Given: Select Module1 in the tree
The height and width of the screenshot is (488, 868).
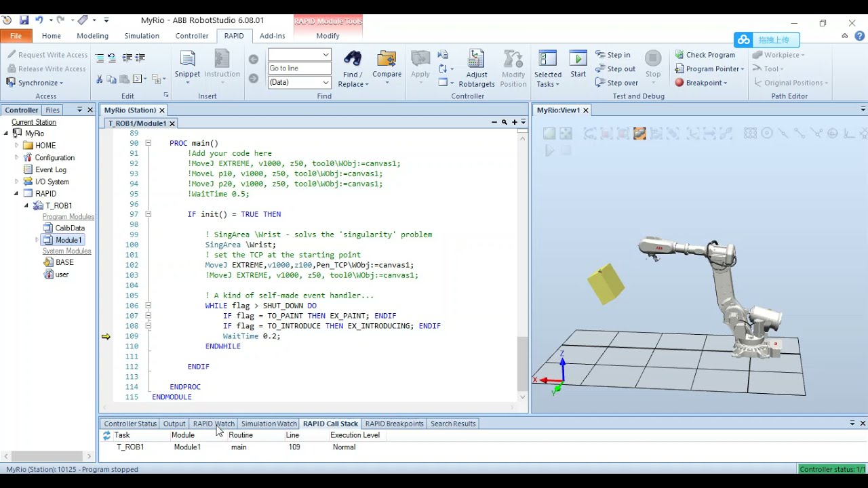Looking at the screenshot, I should click(62, 240).
